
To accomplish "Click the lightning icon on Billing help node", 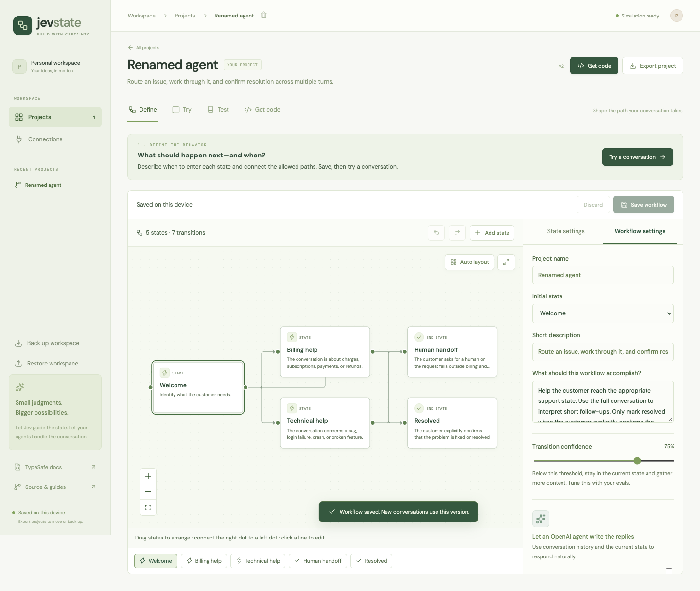I will pyautogui.click(x=292, y=337).
